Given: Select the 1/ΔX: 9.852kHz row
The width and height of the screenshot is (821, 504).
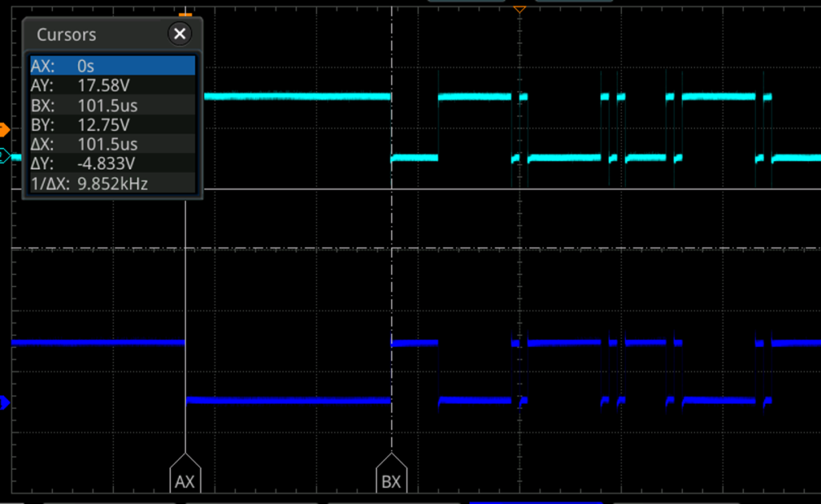Looking at the screenshot, I should 112,183.
